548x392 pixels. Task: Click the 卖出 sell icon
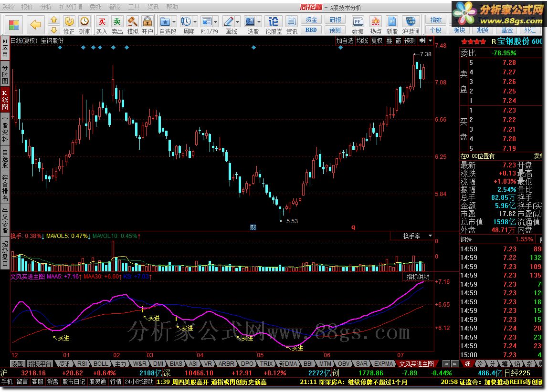(117, 21)
